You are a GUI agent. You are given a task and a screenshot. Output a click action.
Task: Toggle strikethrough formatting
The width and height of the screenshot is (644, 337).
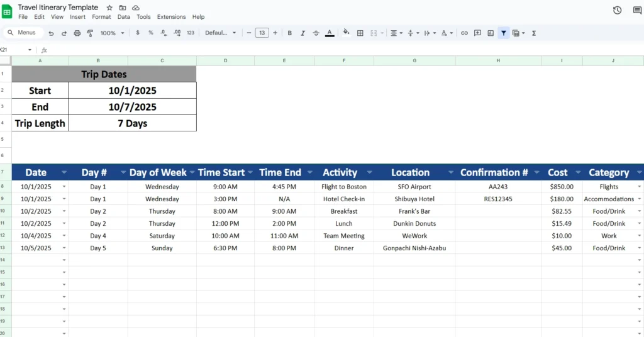(x=316, y=33)
